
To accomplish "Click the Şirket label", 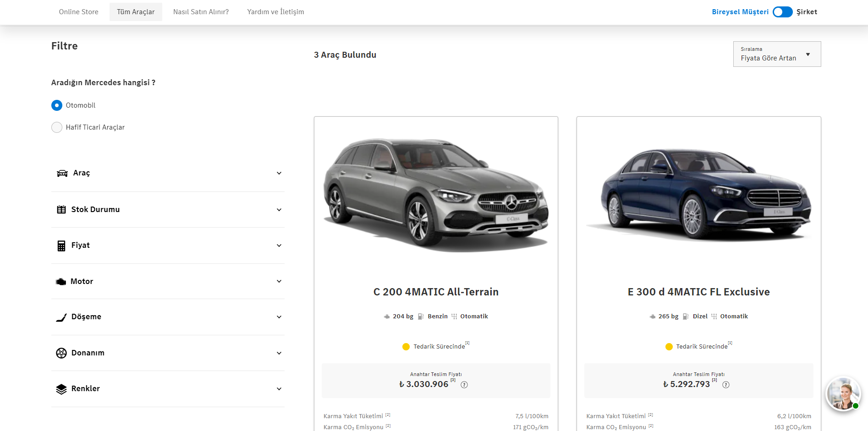I will 807,12.
